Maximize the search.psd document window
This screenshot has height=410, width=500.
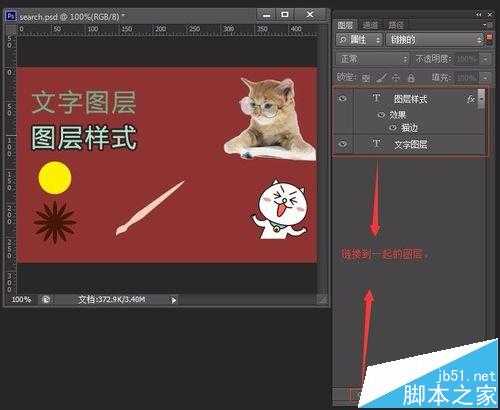285,14
